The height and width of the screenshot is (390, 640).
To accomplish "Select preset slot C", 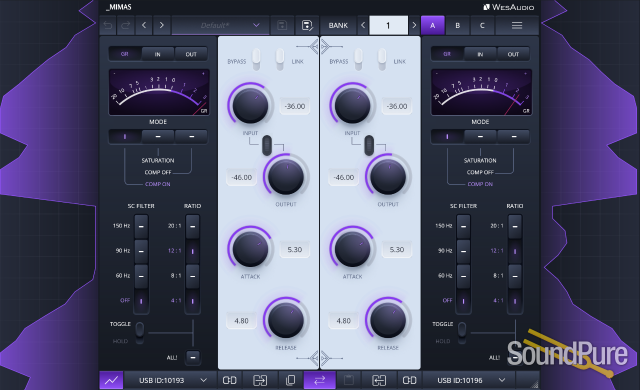I will pyautogui.click(x=482, y=25).
